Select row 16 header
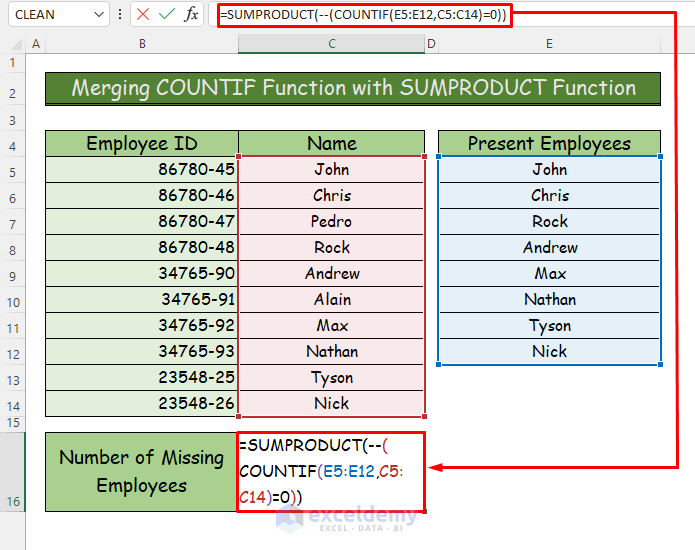The height and width of the screenshot is (550, 695). click(12, 472)
